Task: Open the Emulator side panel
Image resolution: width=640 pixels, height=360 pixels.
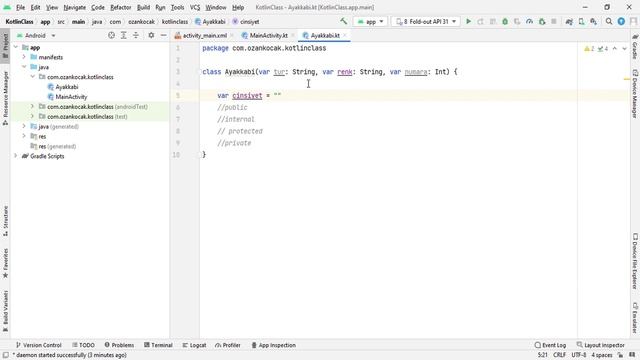Action: [635, 318]
